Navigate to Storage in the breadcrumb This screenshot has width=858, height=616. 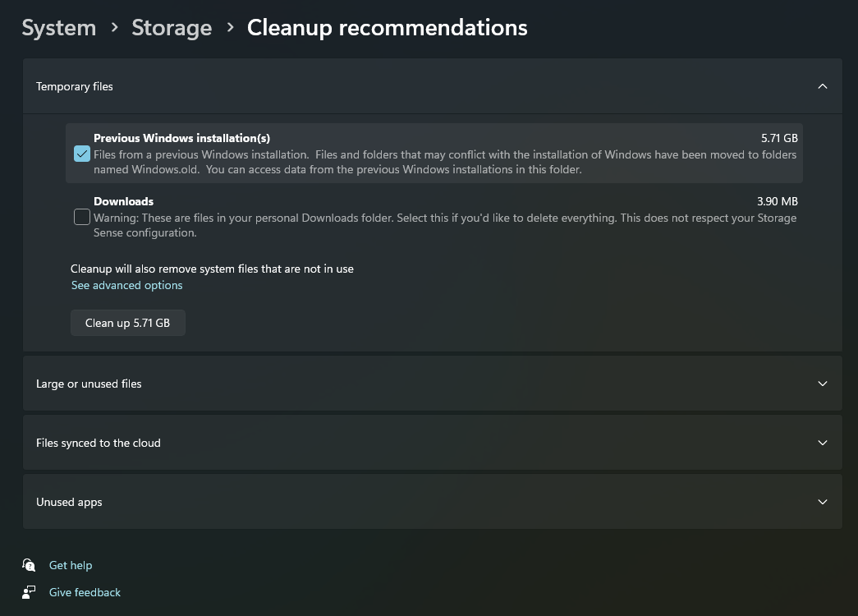pyautogui.click(x=172, y=27)
